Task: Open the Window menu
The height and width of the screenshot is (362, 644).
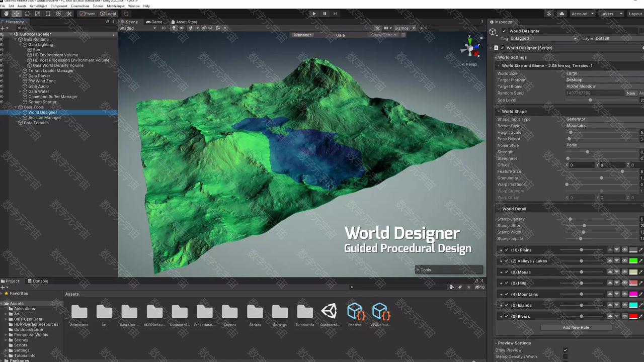Action: [x=134, y=6]
